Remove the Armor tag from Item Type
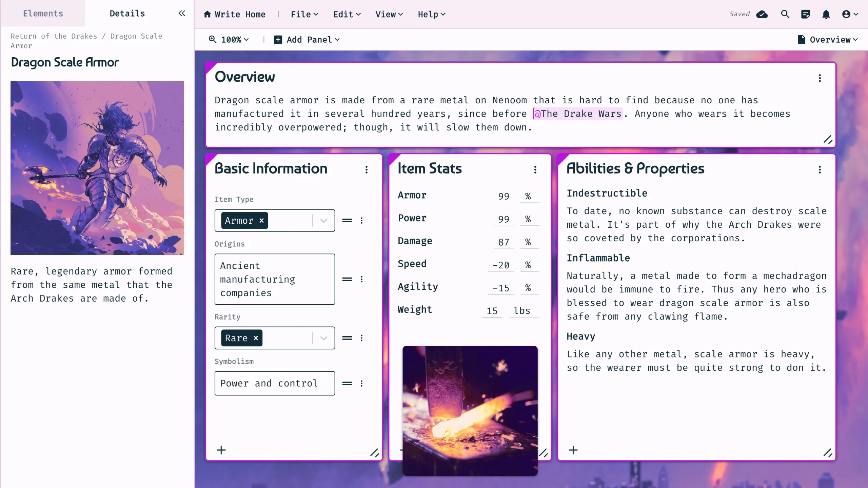 tap(261, 221)
